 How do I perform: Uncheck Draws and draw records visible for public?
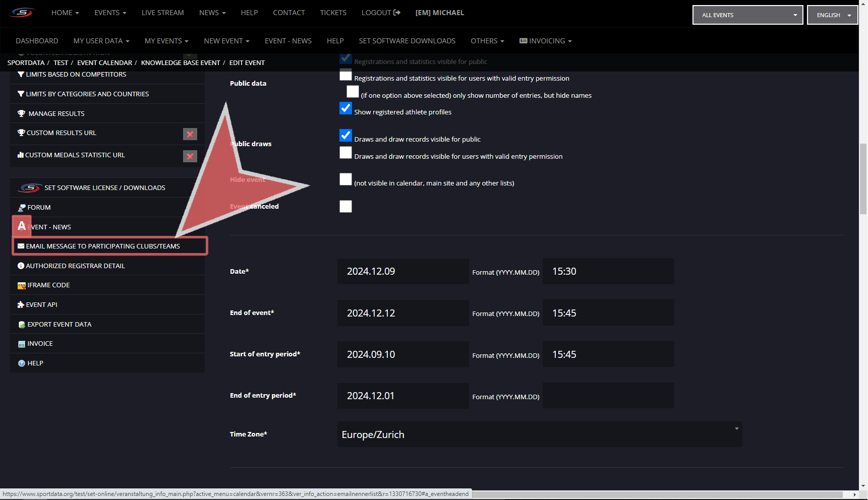345,135
